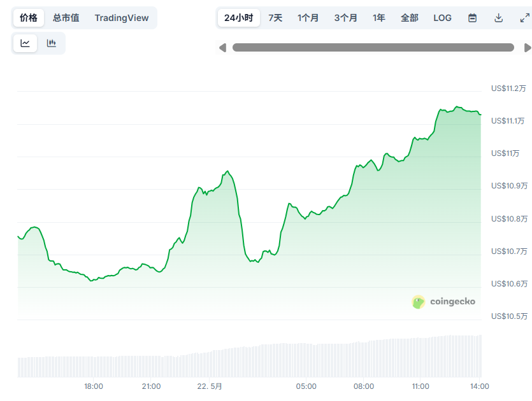The image size is (532, 401).
Task: Switch to line chart view icon
Action: [25, 43]
